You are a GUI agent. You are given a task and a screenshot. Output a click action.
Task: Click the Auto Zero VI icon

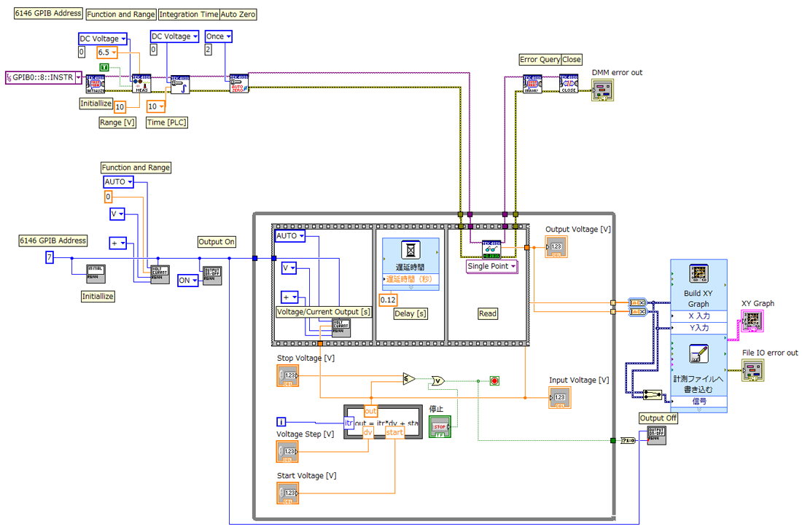click(239, 83)
